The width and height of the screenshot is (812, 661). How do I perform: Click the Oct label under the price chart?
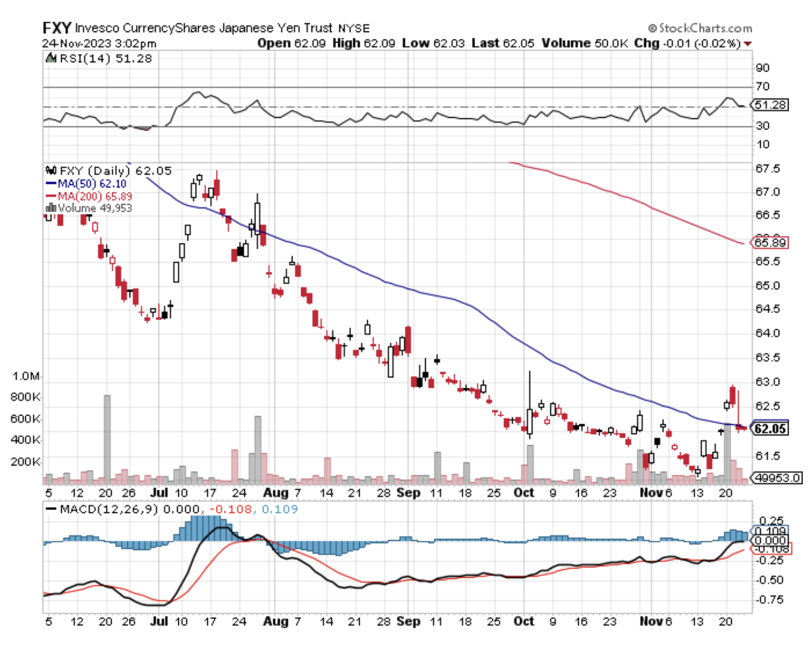click(524, 493)
